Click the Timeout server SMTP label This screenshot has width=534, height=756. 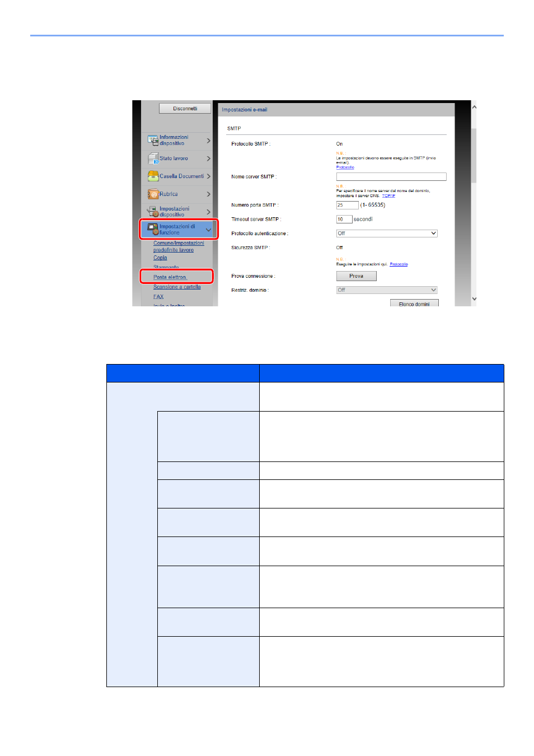(256, 220)
